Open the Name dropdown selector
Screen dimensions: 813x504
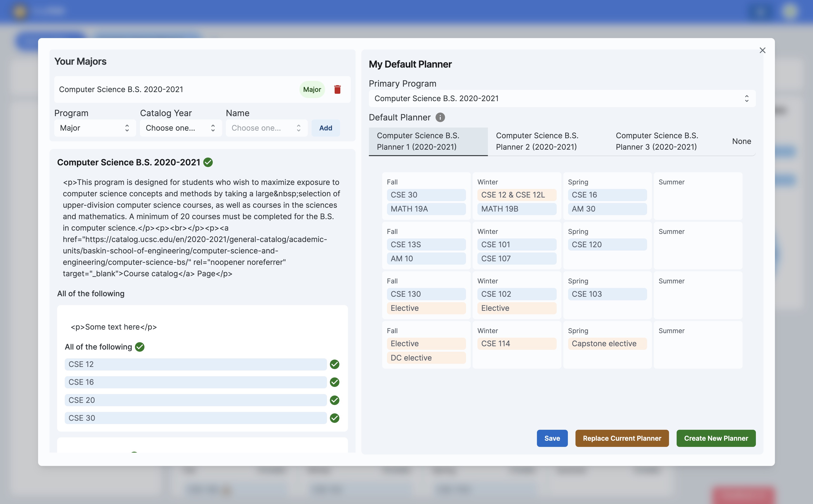[x=266, y=128]
